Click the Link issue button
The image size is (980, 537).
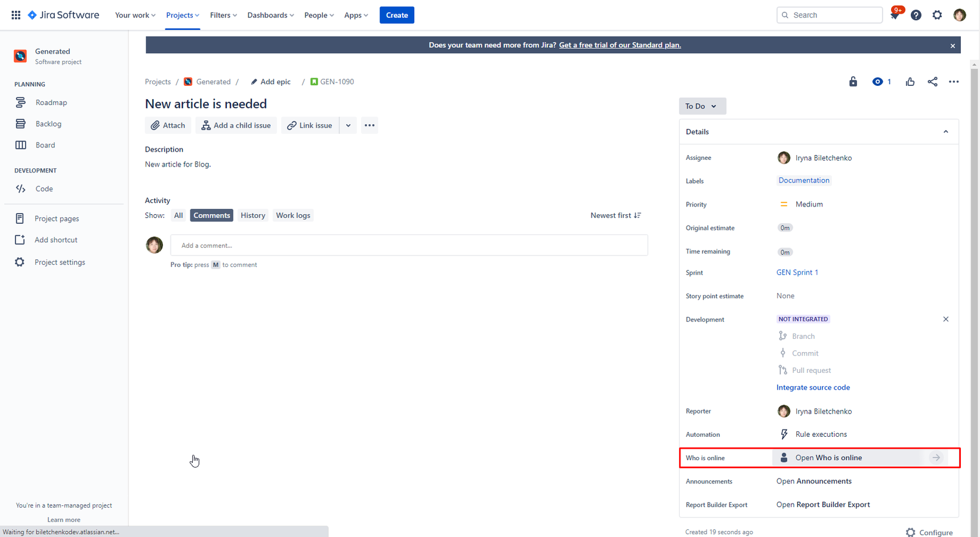(310, 125)
